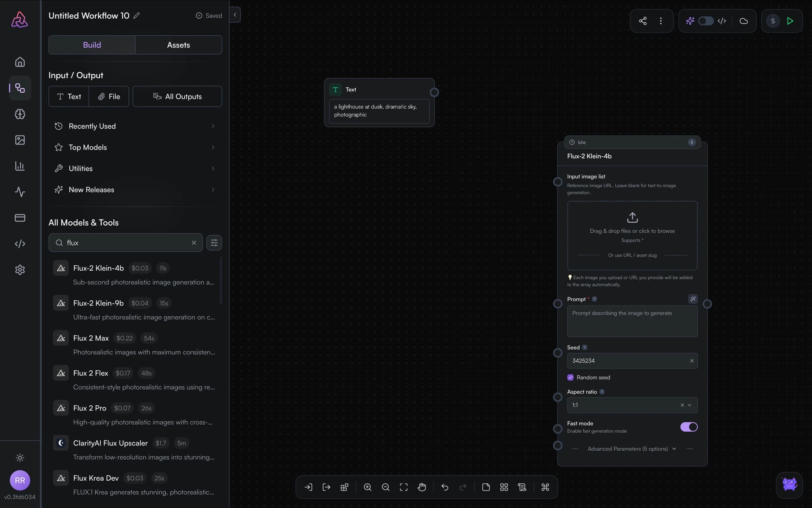Open the billing card sidebar icon
The width and height of the screenshot is (812, 508).
tap(20, 218)
